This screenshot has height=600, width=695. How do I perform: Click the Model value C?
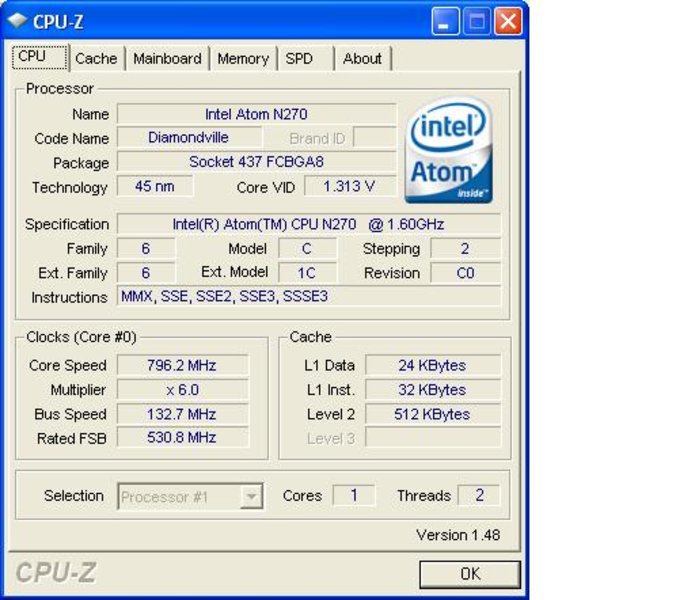pos(307,249)
